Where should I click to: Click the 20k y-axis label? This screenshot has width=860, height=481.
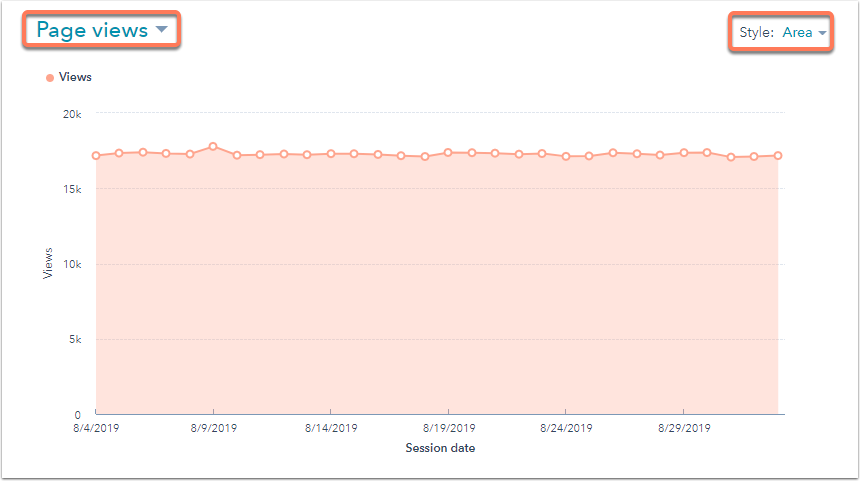pos(71,114)
